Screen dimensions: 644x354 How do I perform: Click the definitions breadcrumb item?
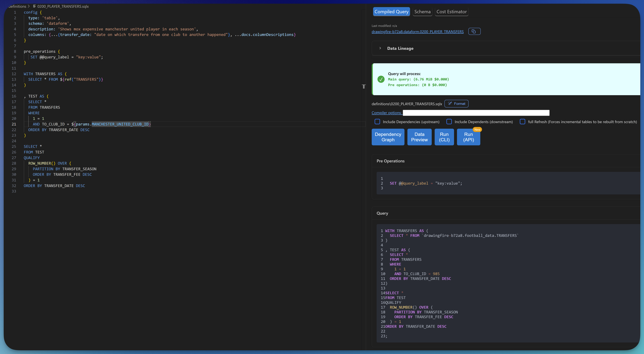tap(18, 6)
